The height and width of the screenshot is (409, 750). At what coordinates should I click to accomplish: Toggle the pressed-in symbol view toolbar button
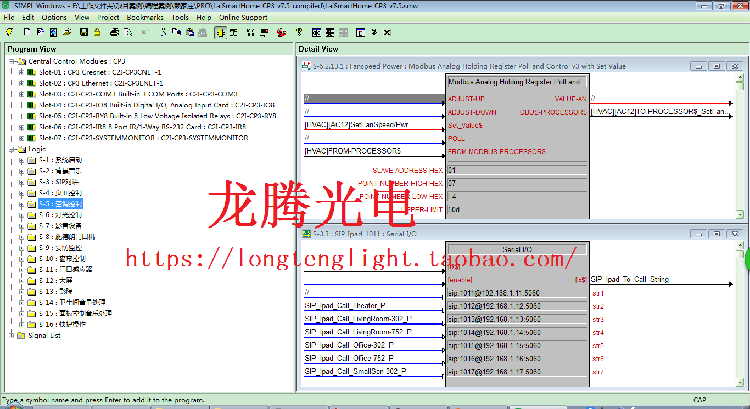click(220, 32)
